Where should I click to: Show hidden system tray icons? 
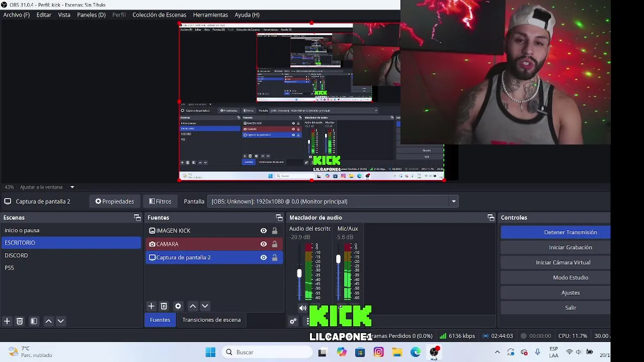pos(497,352)
